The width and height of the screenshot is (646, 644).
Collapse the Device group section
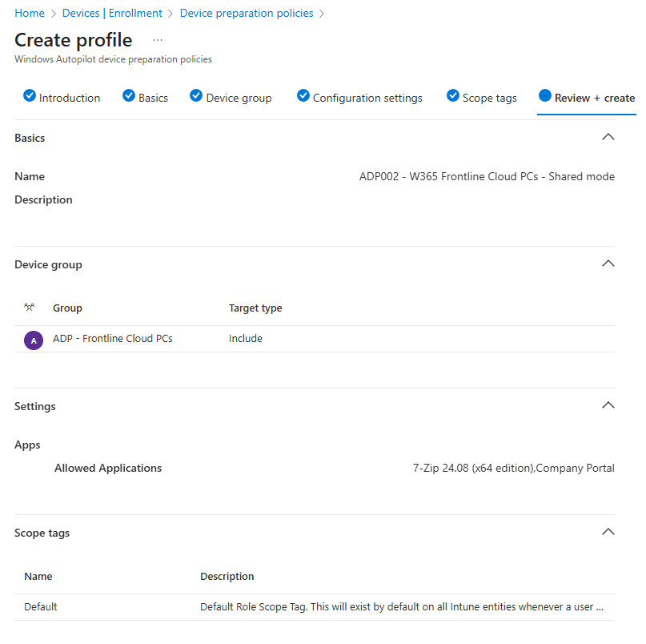608,264
